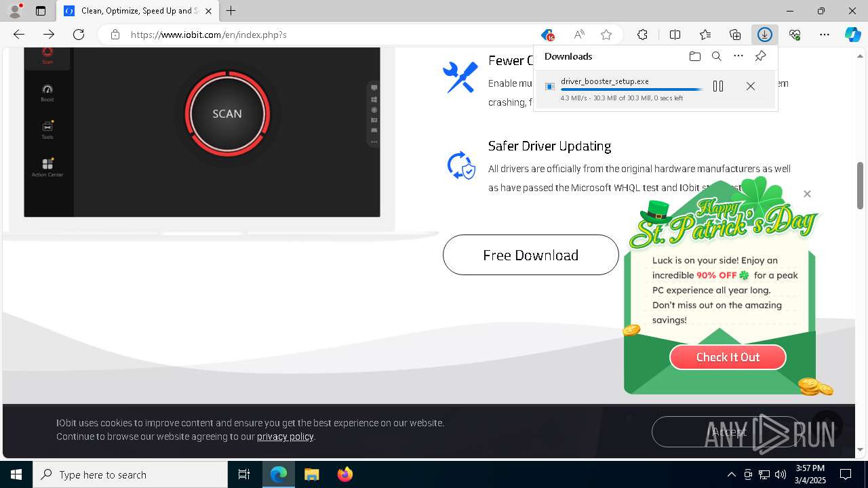Go forward with the browser forward arrow

[49, 35]
